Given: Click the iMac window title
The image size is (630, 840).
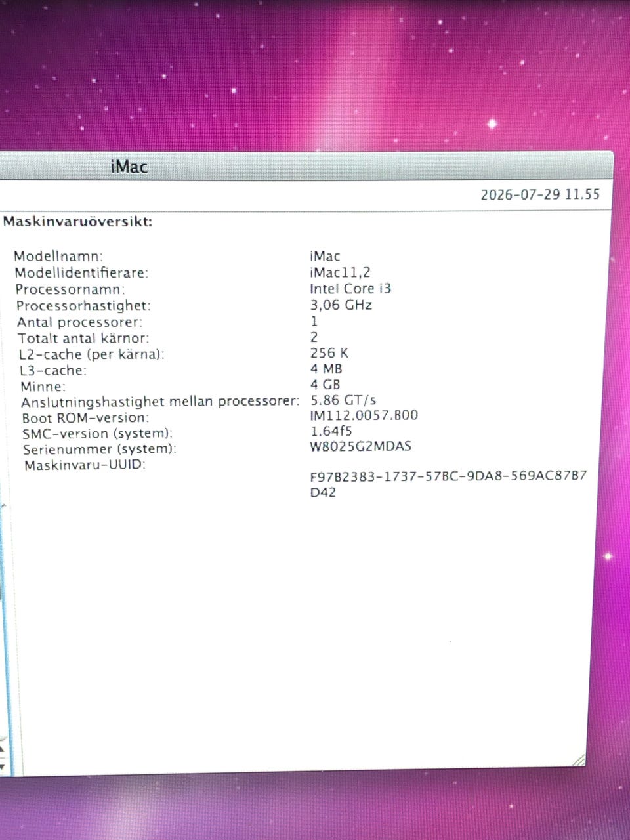Looking at the screenshot, I should pyautogui.click(x=129, y=167).
